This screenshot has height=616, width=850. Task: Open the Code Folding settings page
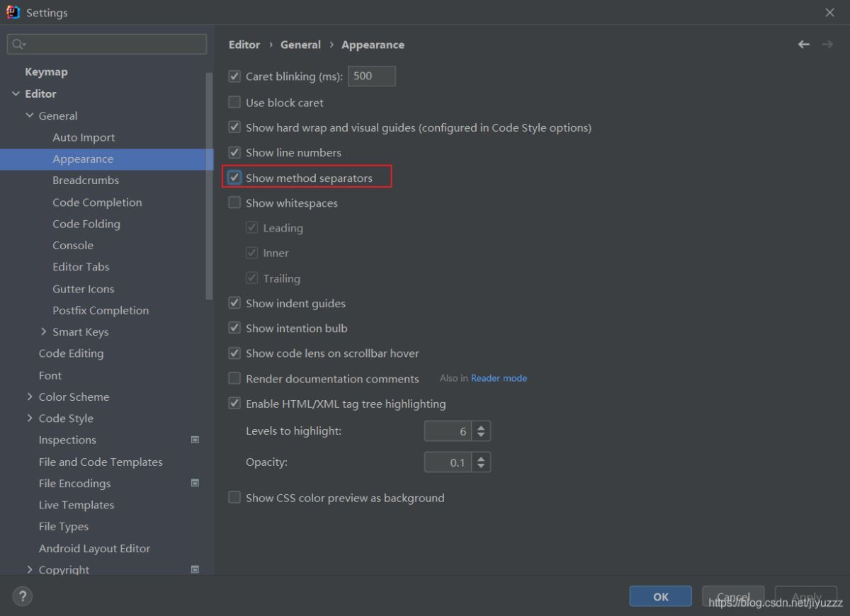click(86, 224)
